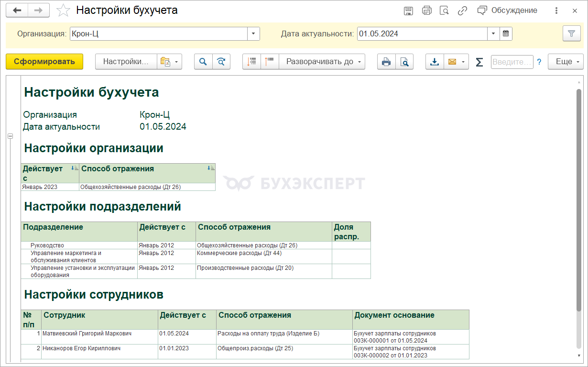Add report to favorites with star icon
This screenshot has width=588, height=367.
63,11
